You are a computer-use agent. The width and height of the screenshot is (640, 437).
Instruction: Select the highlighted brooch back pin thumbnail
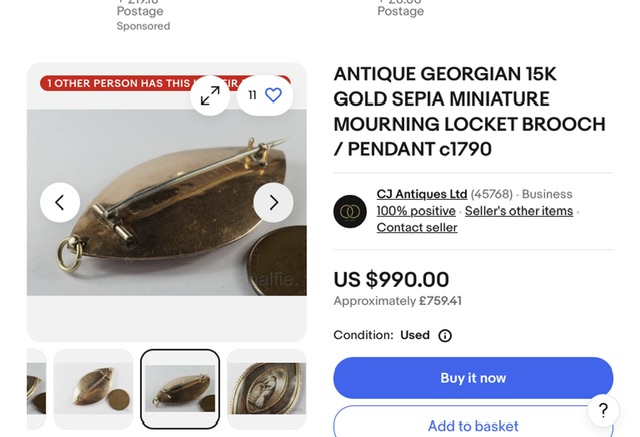(180, 389)
